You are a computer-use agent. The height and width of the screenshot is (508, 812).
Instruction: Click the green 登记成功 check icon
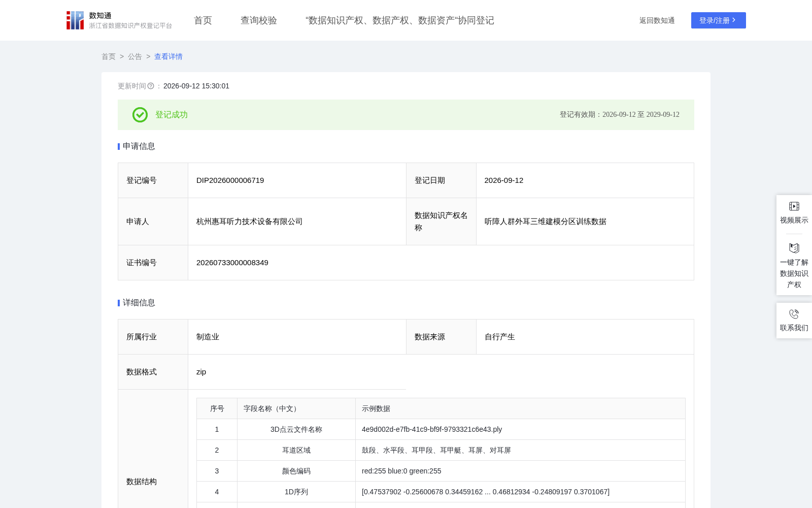coord(140,115)
